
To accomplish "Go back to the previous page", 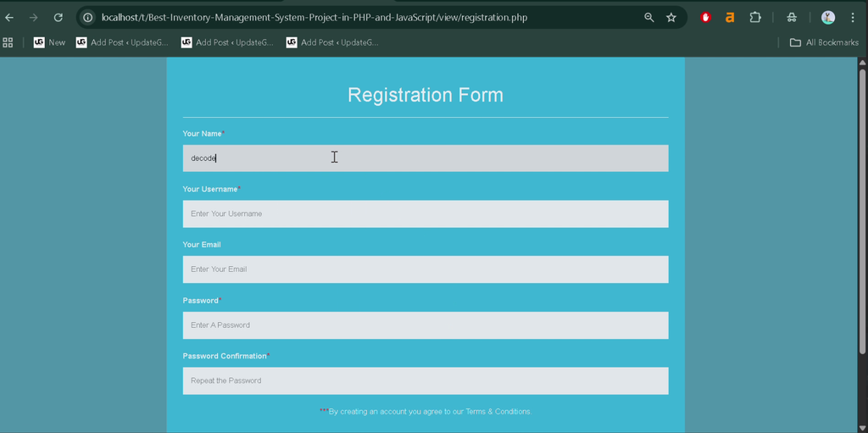I will [x=9, y=18].
